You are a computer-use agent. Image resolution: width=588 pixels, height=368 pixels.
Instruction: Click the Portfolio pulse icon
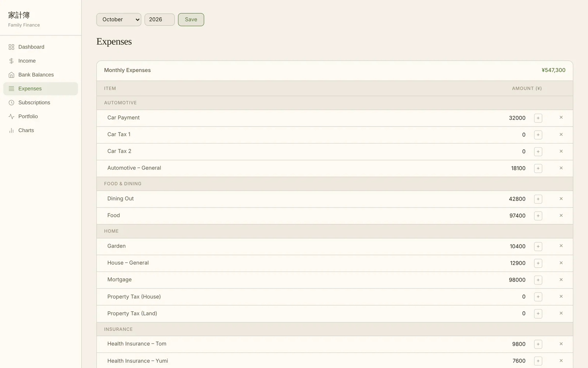[11, 117]
